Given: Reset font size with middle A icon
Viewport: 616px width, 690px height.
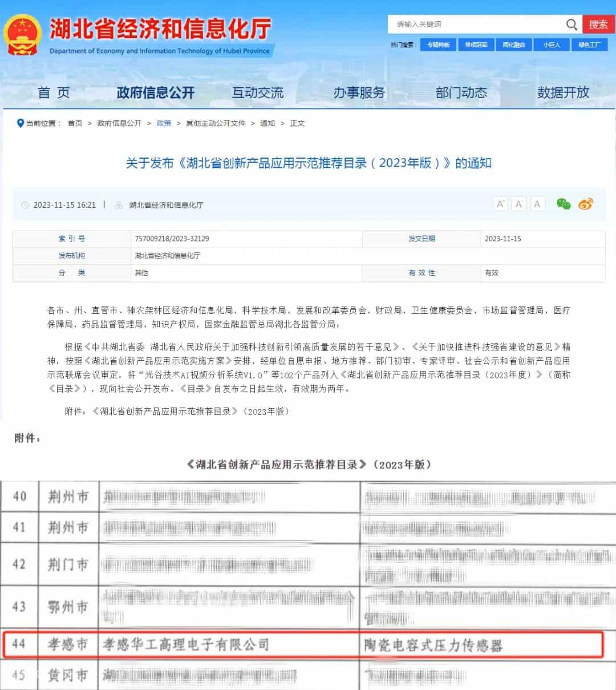Looking at the screenshot, I should [x=518, y=204].
